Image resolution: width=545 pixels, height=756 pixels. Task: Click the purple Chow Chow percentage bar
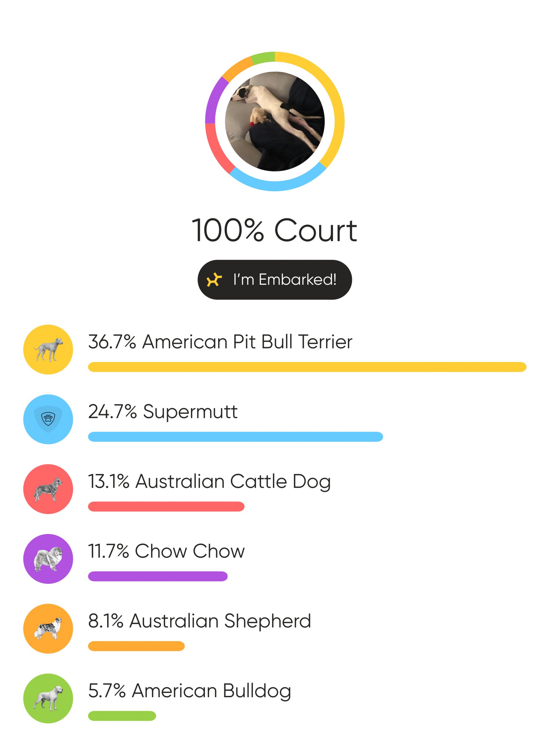pyautogui.click(x=158, y=576)
